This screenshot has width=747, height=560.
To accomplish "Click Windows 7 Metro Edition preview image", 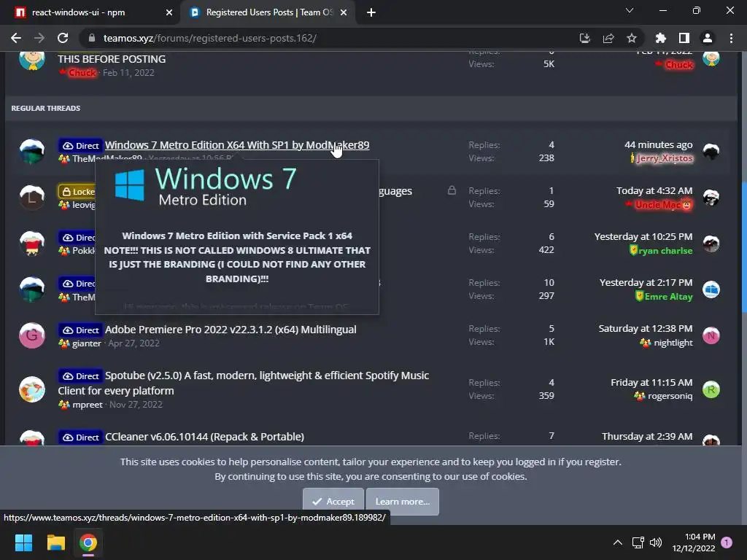I will pos(206,186).
